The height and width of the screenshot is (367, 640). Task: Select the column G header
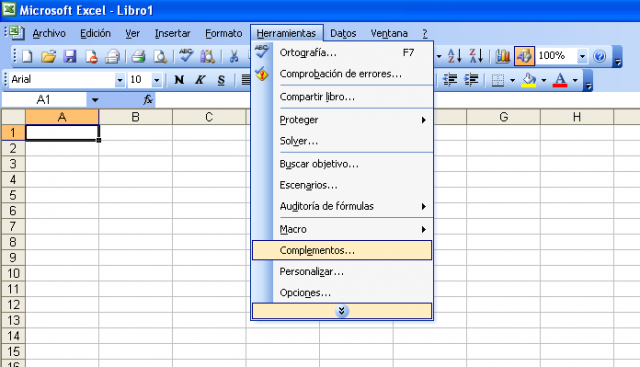point(503,117)
